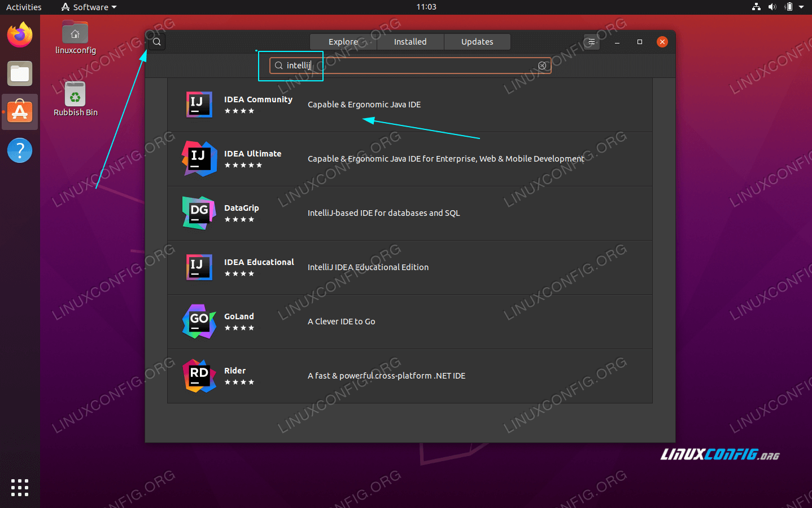Select the IDEA Community title
This screenshot has width=812, height=508.
pyautogui.click(x=258, y=99)
